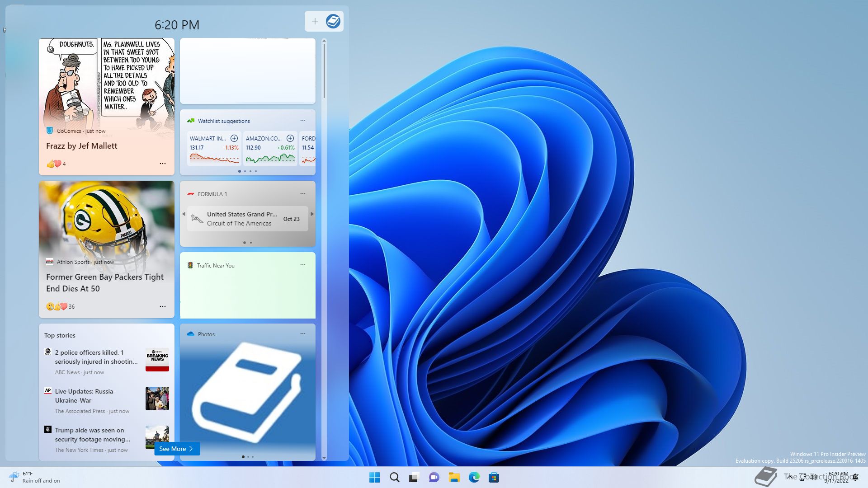Click the widgets panel scrollbar thumb
Image resolution: width=868 pixels, height=488 pixels.
tap(324, 71)
